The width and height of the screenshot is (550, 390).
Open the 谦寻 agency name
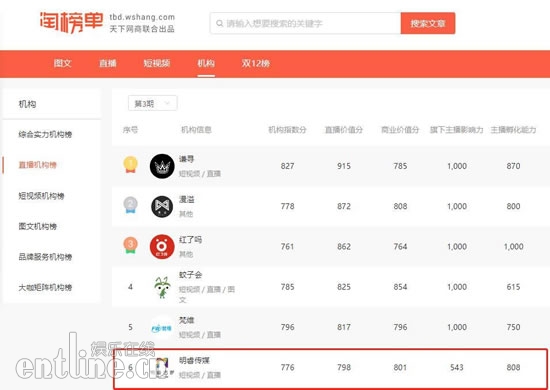pos(187,159)
